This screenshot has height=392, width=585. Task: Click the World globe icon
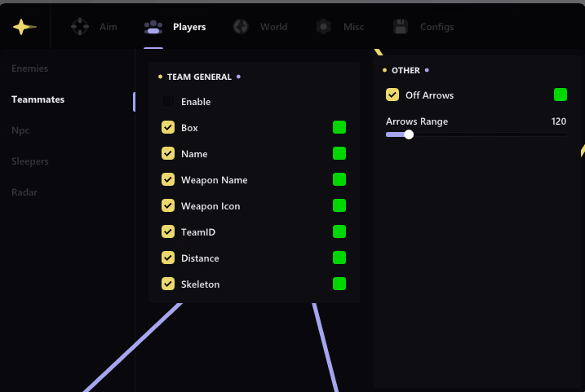(241, 27)
